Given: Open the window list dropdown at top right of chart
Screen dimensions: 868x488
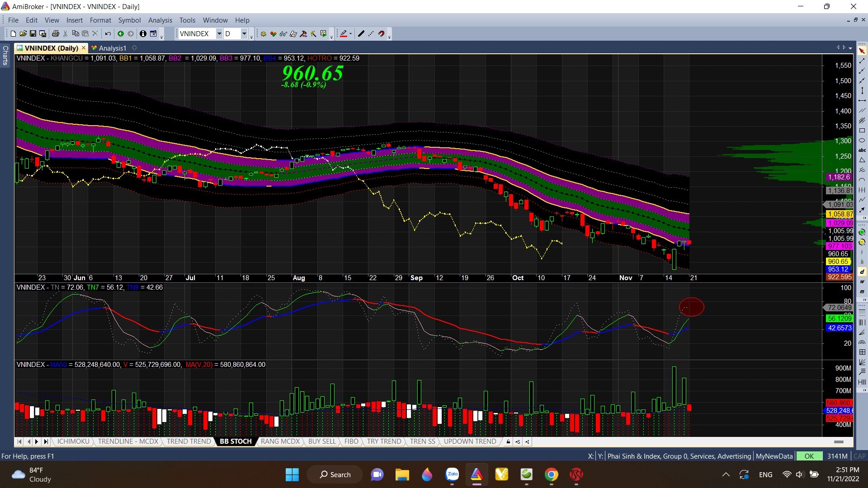Looking at the screenshot, I should 850,48.
